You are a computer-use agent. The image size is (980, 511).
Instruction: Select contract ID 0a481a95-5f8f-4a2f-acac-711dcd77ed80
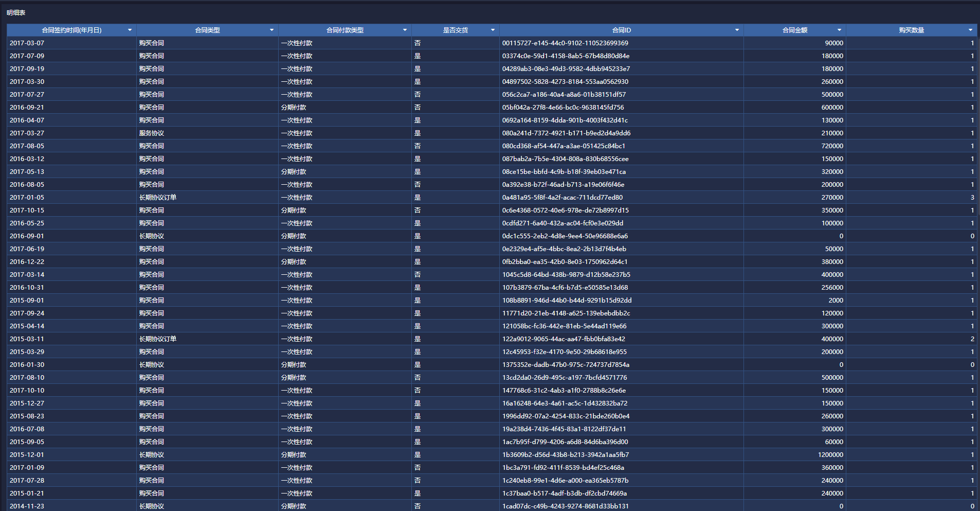click(x=621, y=198)
